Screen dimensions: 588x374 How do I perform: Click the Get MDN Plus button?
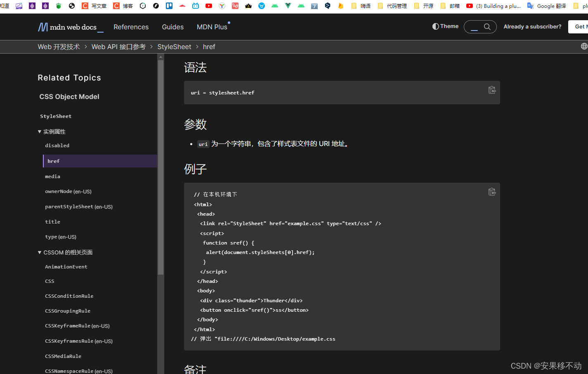tap(579, 26)
